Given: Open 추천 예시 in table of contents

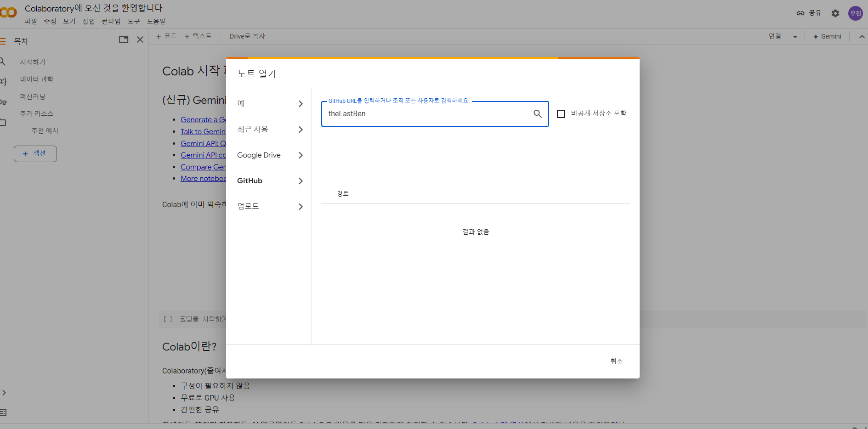Looking at the screenshot, I should coord(45,131).
